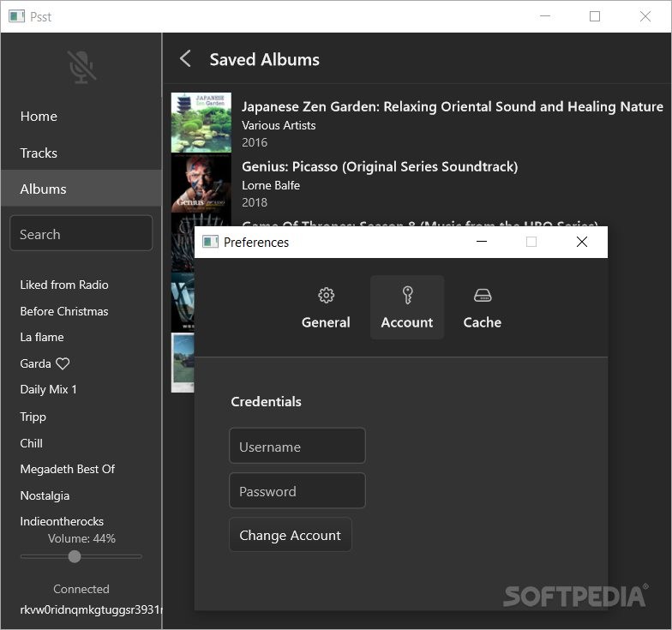Click the drive icon above Cache
Image resolution: width=672 pixels, height=630 pixels.
483,295
